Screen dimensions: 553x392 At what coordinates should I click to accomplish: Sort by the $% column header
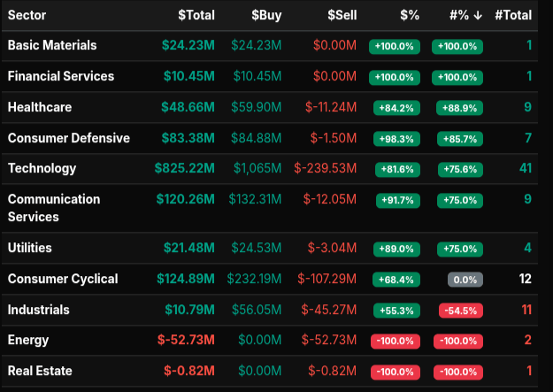[x=409, y=15]
